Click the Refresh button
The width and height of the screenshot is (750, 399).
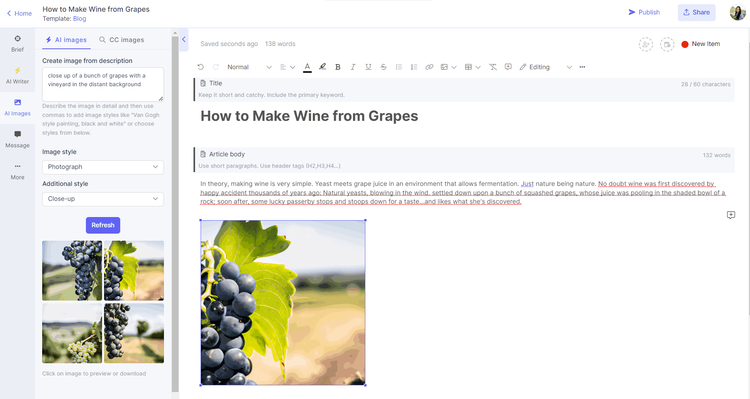(103, 225)
